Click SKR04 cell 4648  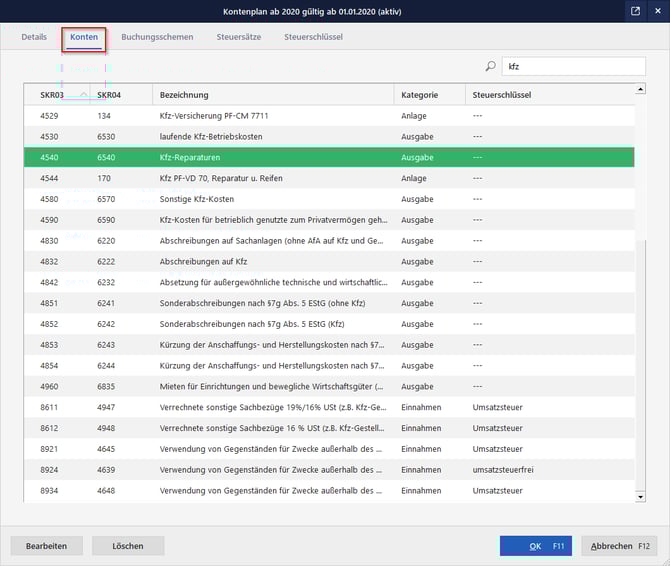pos(106,491)
